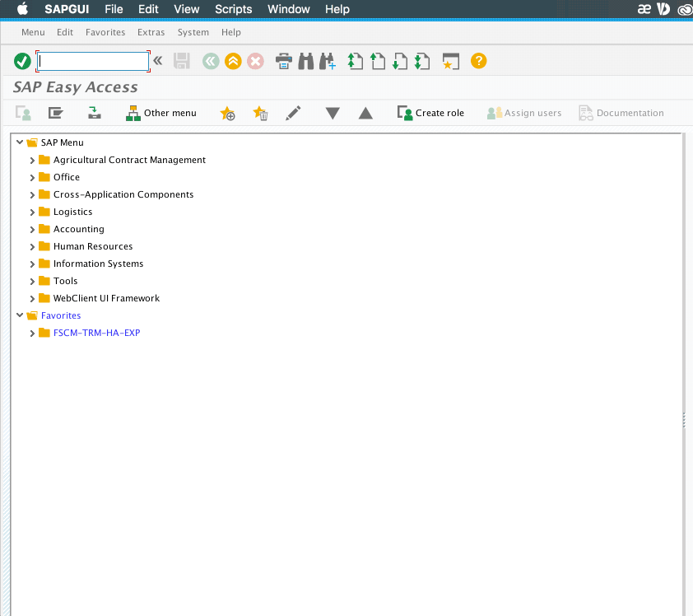Screen dimensions: 693x616
Task: Open macOS Scripts menu
Action: (x=234, y=9)
